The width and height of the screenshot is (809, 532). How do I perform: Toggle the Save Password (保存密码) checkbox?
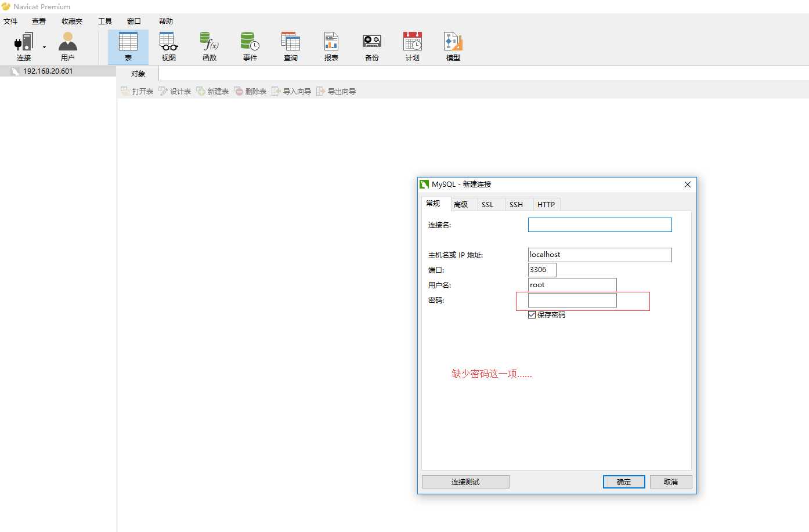[532, 315]
